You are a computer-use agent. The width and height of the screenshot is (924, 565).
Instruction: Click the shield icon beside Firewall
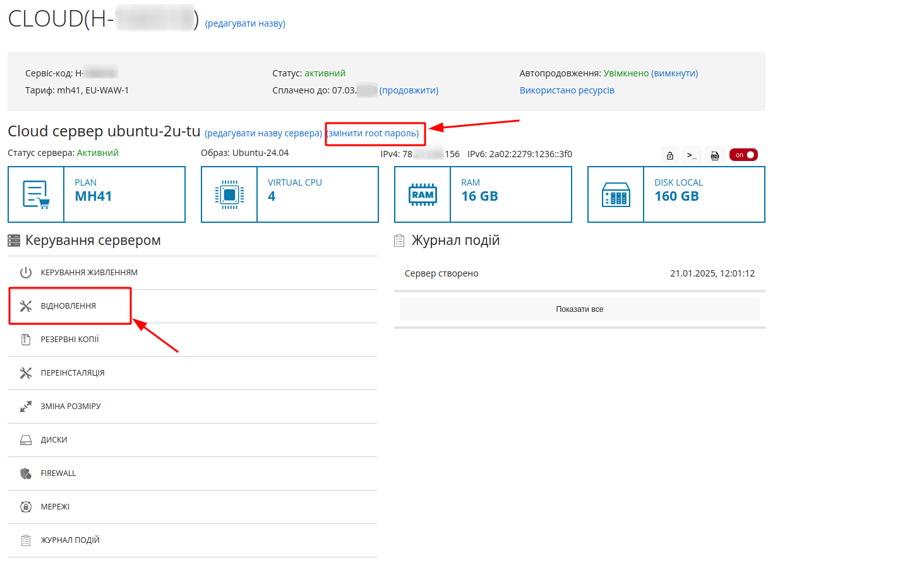click(x=26, y=473)
